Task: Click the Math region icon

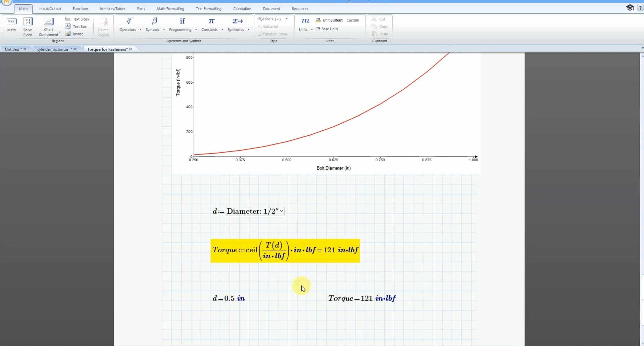Action: pyautogui.click(x=11, y=25)
